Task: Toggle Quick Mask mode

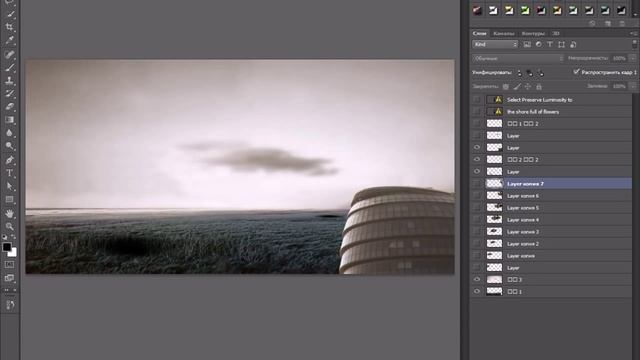Action: (9, 264)
